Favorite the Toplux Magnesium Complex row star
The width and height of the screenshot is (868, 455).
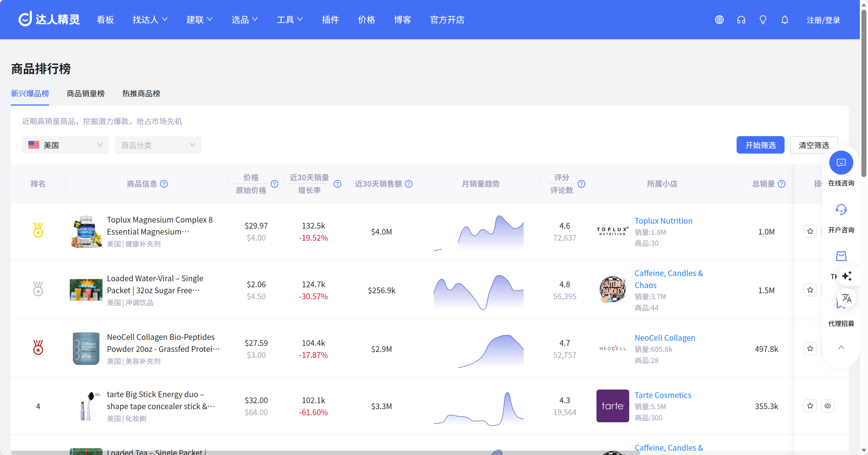[x=810, y=231]
